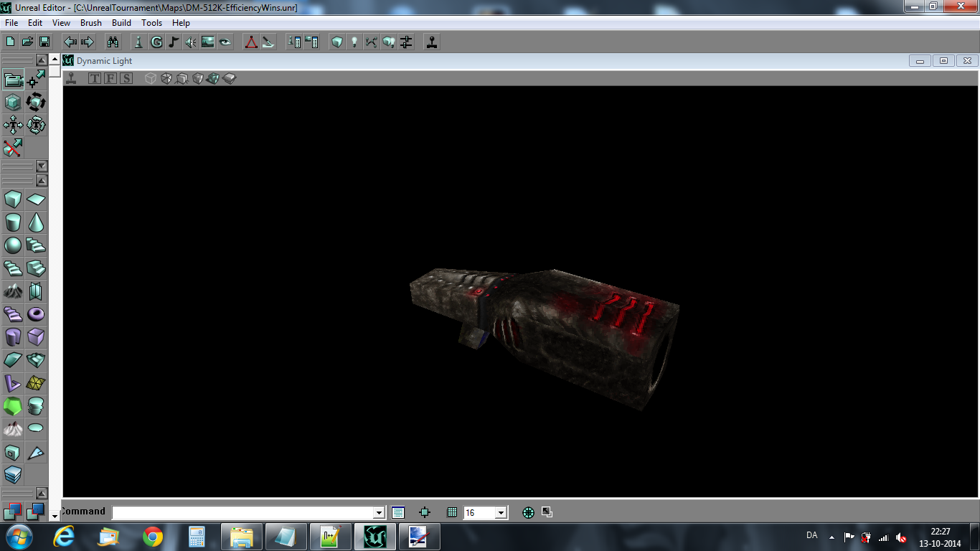Click the Add brush CSG button
The width and height of the screenshot is (980, 551).
(x=13, y=512)
